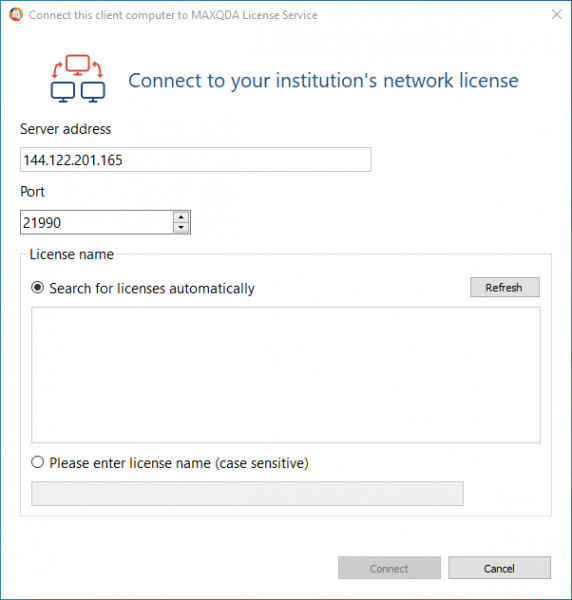Image resolution: width=572 pixels, height=600 pixels.
Task: Focus the Port number field
Action: (x=97, y=222)
